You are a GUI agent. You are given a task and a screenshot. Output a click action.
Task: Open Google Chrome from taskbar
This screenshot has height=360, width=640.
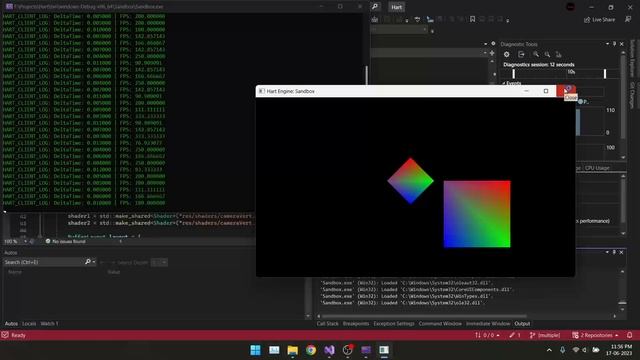[x=311, y=350]
